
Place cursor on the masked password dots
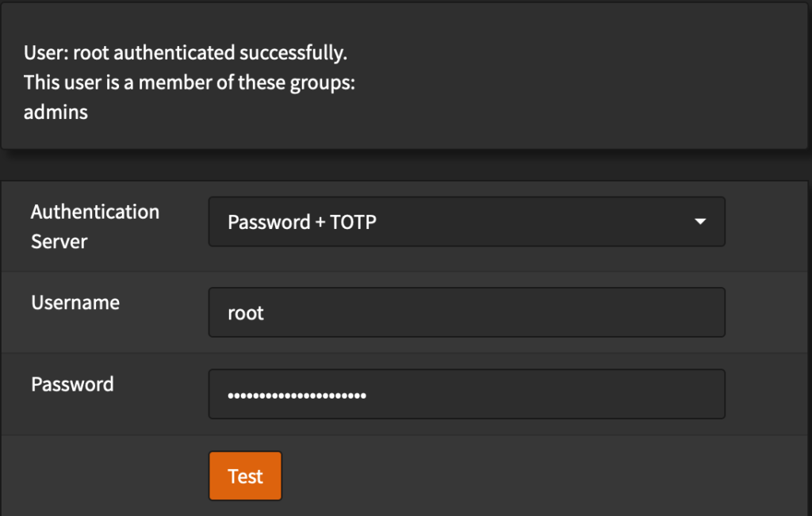tap(297, 395)
